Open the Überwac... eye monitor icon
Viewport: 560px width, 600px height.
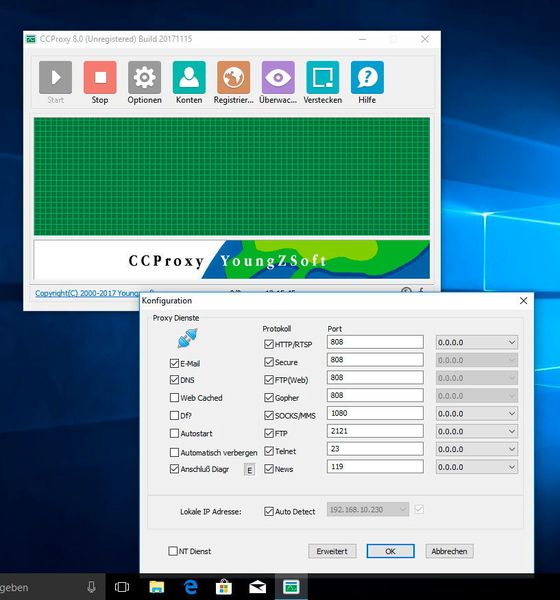coord(278,77)
